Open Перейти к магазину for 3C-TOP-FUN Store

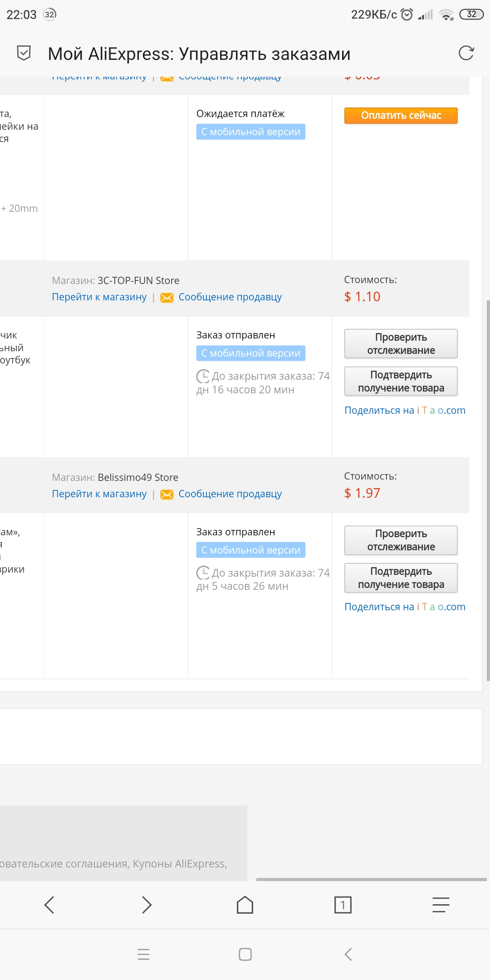(x=99, y=297)
